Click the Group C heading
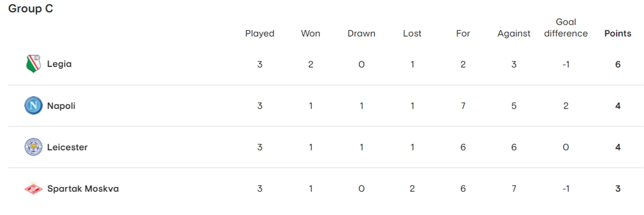 click(x=30, y=9)
